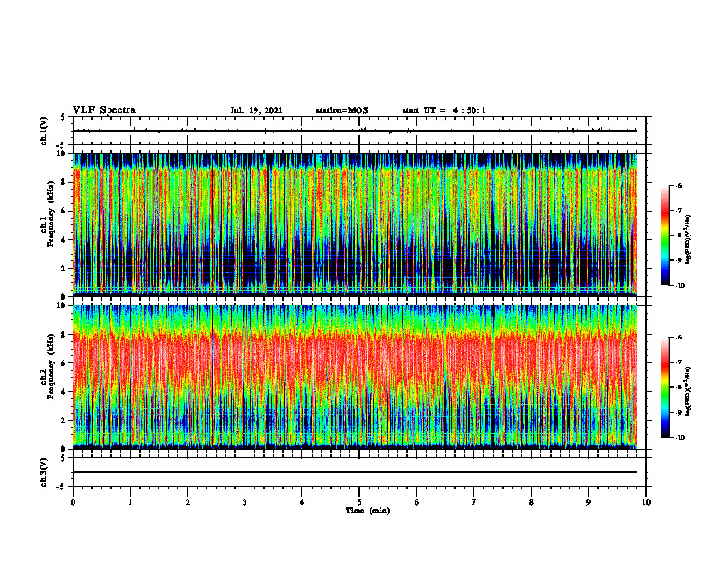Click the 'ch.3(V)' waveform axis label

coord(44,472)
